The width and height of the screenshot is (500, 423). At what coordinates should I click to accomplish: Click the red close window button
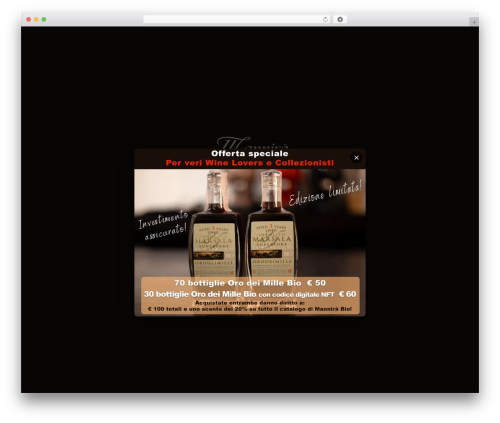click(x=29, y=19)
